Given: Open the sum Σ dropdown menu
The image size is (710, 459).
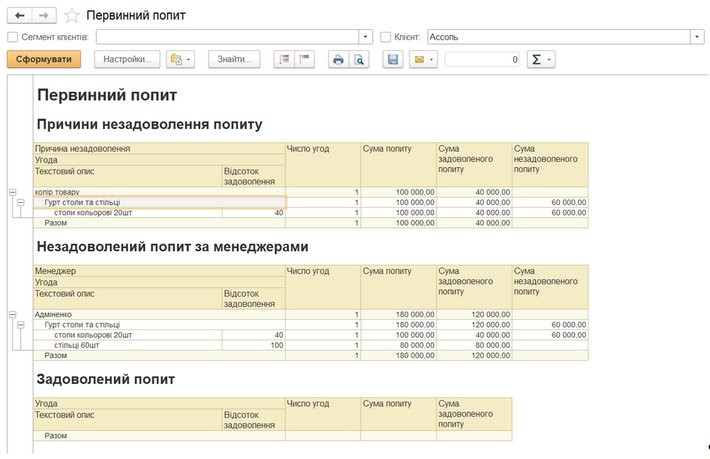Looking at the screenshot, I should (541, 60).
